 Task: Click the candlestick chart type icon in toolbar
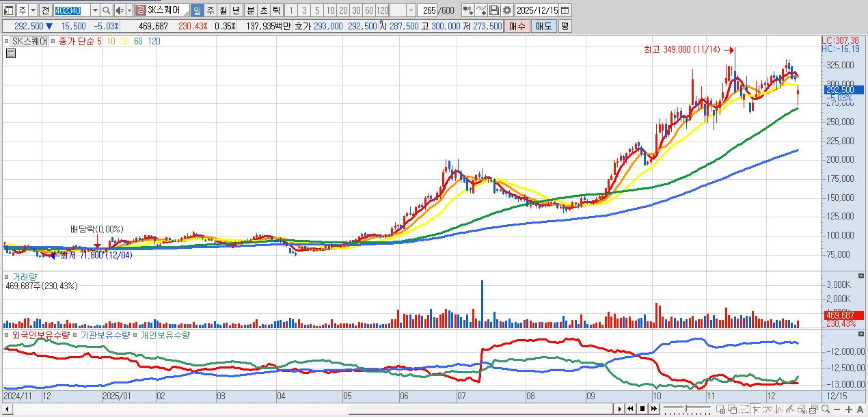pos(467,10)
